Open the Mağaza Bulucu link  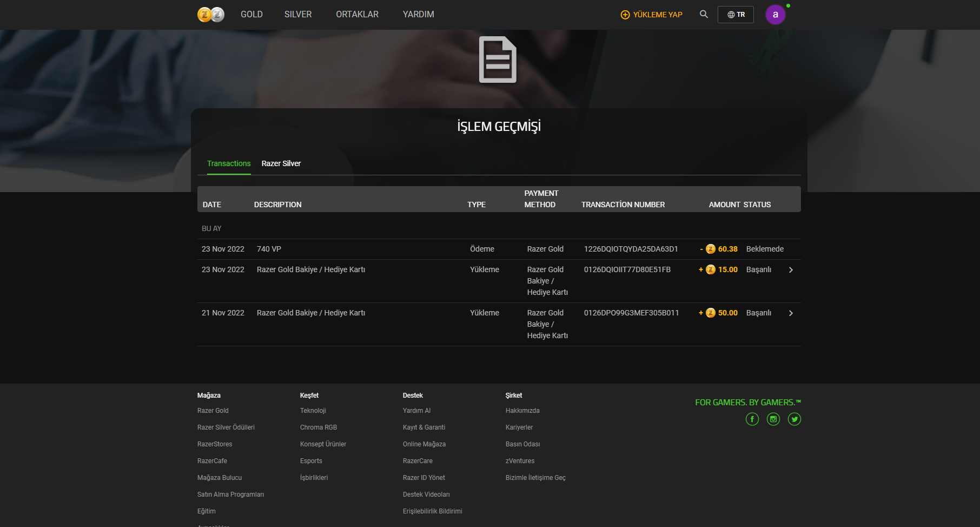click(220, 478)
